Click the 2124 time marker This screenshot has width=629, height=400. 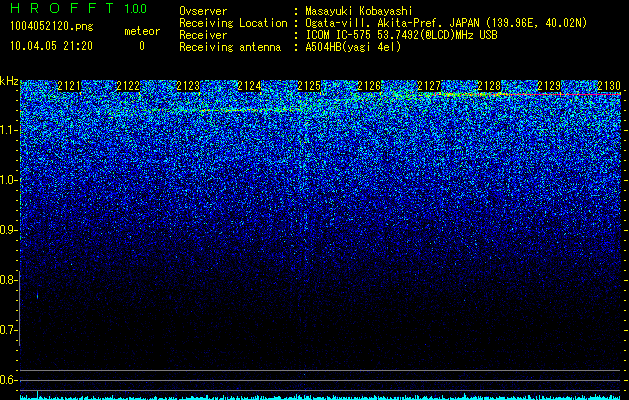pos(249,86)
